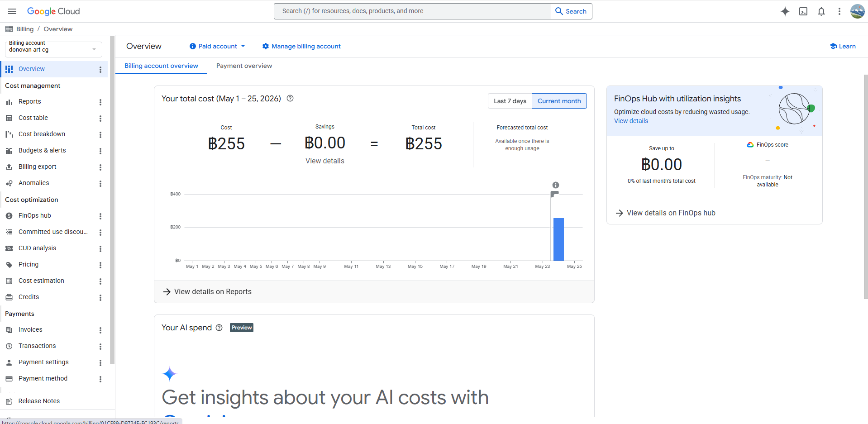Click the Billing export upload icon
868x424 pixels.
[x=9, y=167]
